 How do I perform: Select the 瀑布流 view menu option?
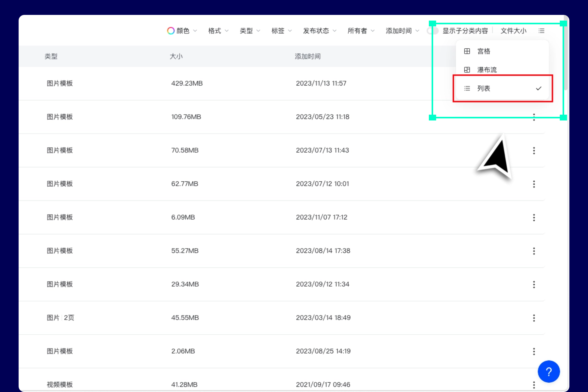pos(502,70)
